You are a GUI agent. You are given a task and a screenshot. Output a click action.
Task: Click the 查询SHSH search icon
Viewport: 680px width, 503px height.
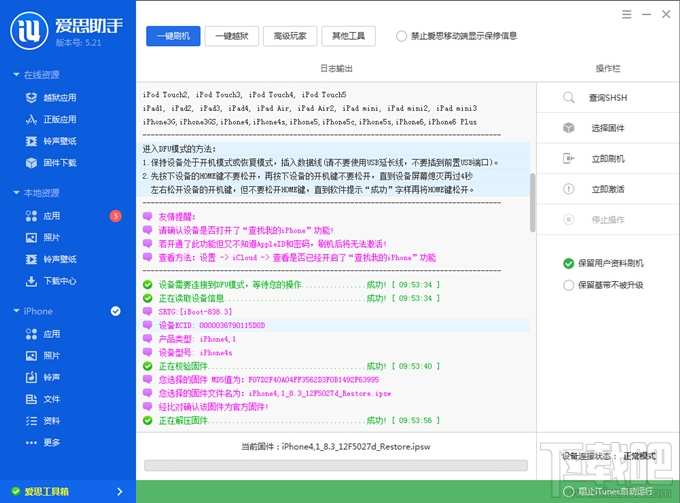[x=569, y=97]
